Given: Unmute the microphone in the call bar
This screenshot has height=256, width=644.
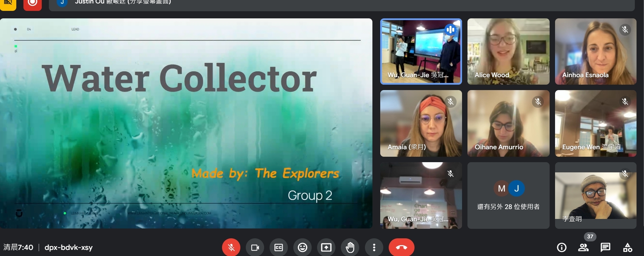Looking at the screenshot, I should [x=231, y=248].
